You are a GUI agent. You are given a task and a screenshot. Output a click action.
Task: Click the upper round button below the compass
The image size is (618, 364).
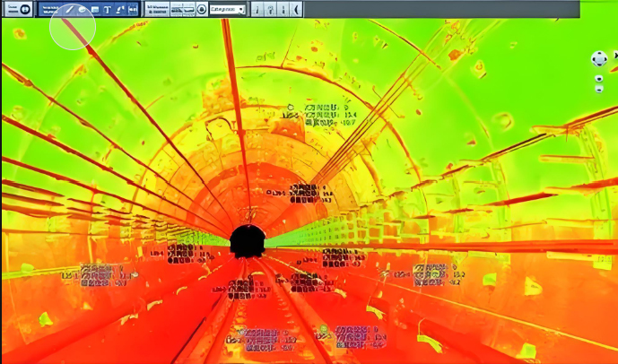(x=598, y=78)
